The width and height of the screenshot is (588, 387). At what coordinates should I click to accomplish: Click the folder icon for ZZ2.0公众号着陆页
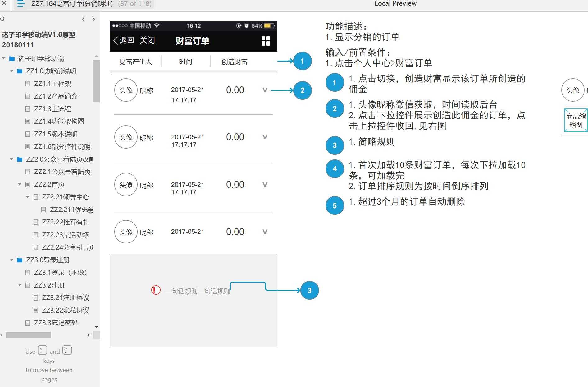pos(19,159)
